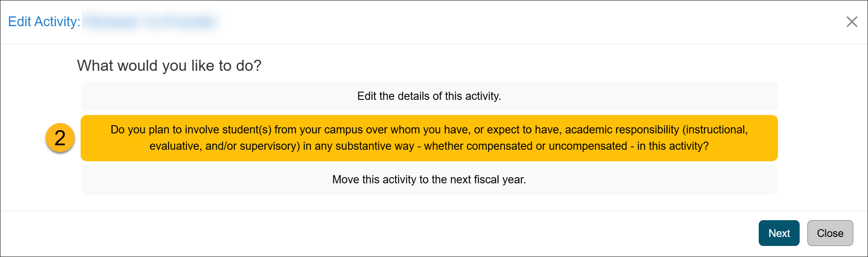Open the fiscal year move option row
868x257 pixels.
click(429, 180)
